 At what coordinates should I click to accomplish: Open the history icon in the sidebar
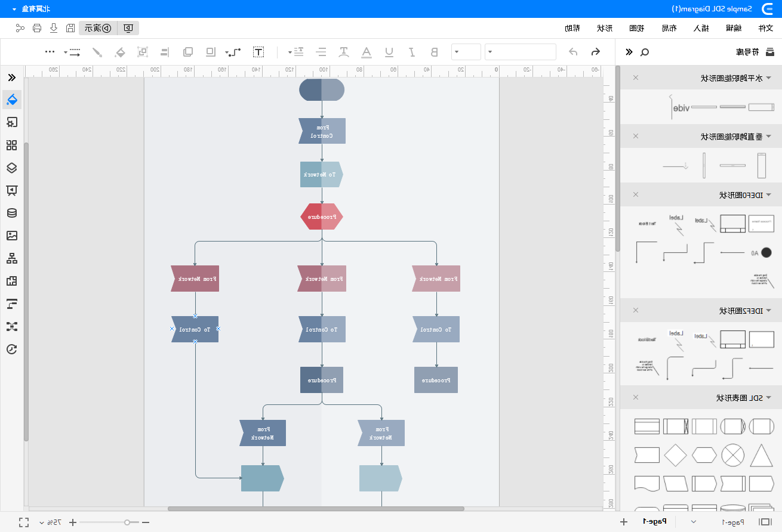(11, 349)
